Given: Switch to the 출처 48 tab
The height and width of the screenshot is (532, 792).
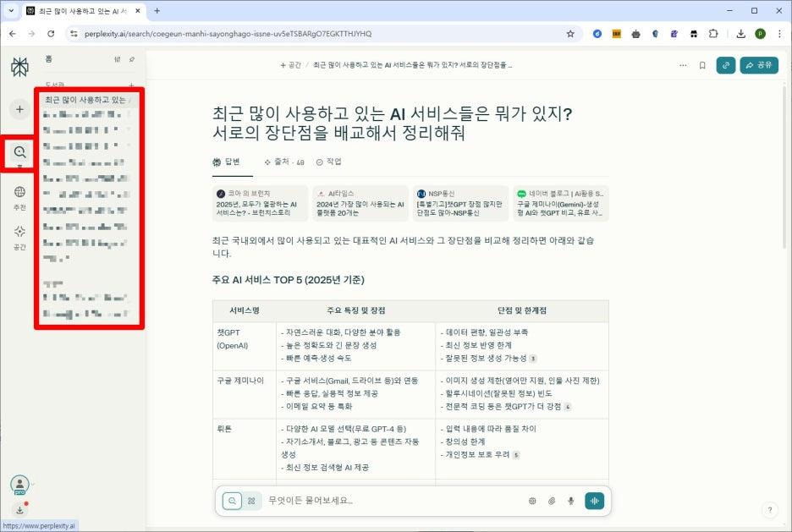Looking at the screenshot, I should click(284, 162).
